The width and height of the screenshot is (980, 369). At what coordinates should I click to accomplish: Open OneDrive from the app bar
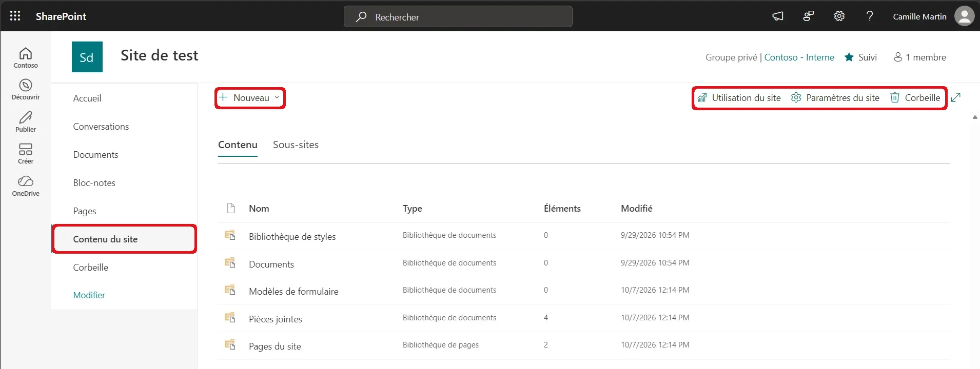(26, 186)
